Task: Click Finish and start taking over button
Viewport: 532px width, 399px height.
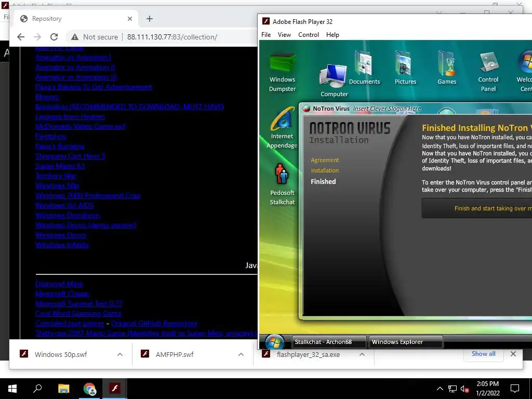Action: (477, 208)
